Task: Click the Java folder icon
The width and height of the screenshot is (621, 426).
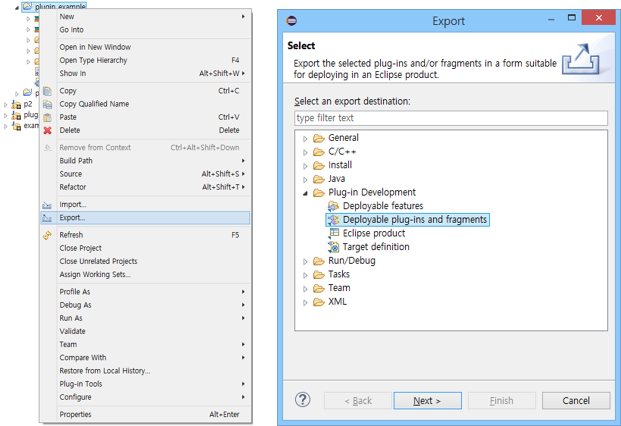Action: [x=319, y=179]
